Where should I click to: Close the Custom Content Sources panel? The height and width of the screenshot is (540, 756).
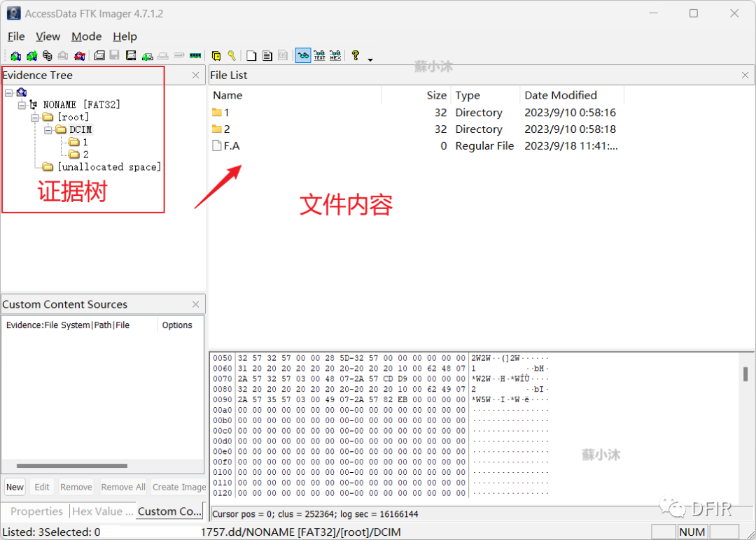pyautogui.click(x=196, y=304)
